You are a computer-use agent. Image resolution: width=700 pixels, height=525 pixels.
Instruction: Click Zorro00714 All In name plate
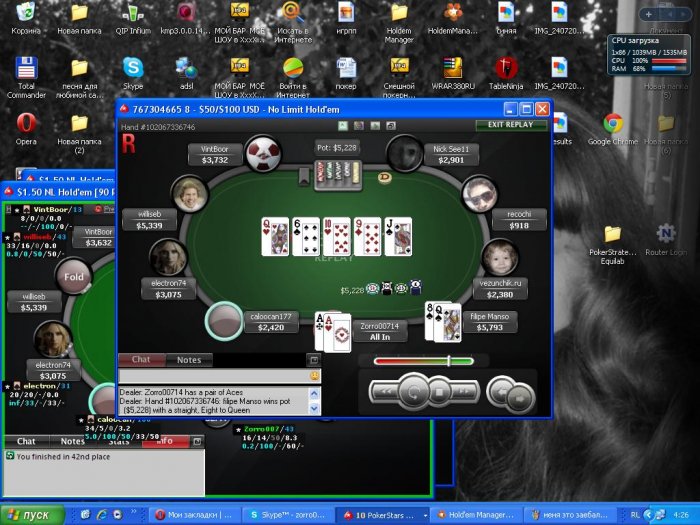pyautogui.click(x=380, y=331)
